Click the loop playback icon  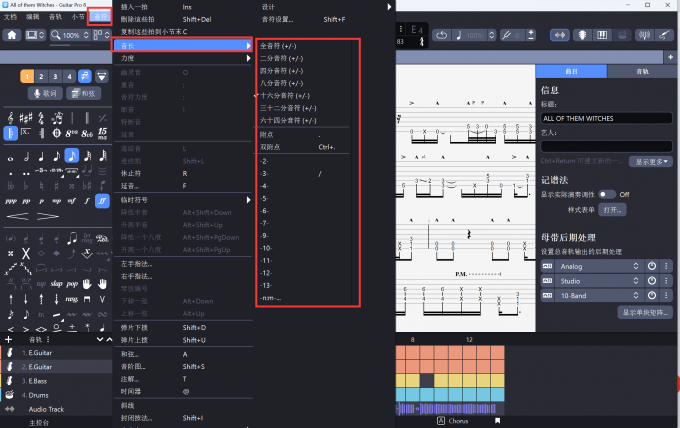click(x=441, y=35)
